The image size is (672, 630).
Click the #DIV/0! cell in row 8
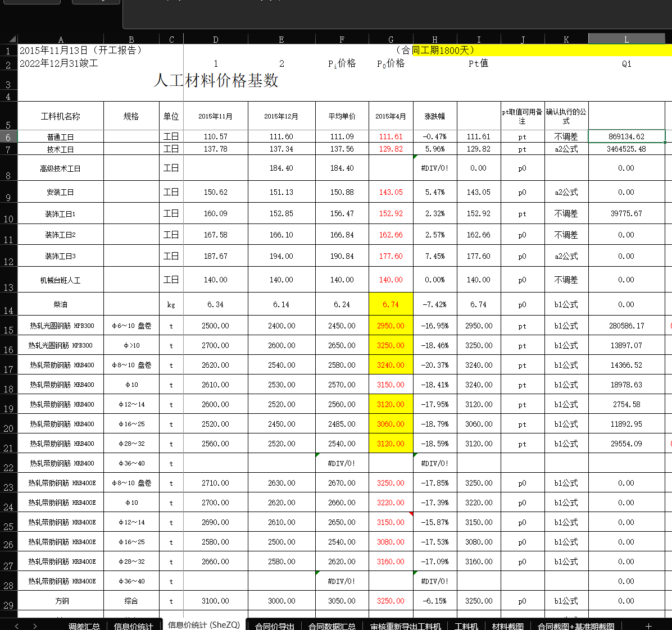[434, 168]
